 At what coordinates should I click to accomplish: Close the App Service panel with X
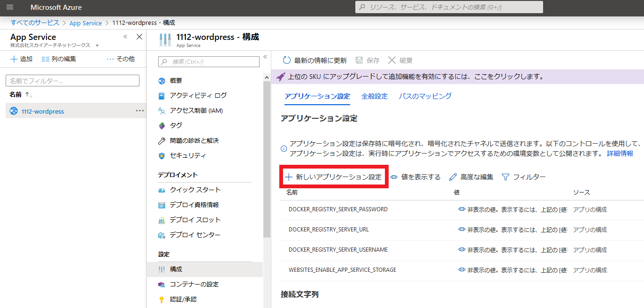pyautogui.click(x=139, y=37)
